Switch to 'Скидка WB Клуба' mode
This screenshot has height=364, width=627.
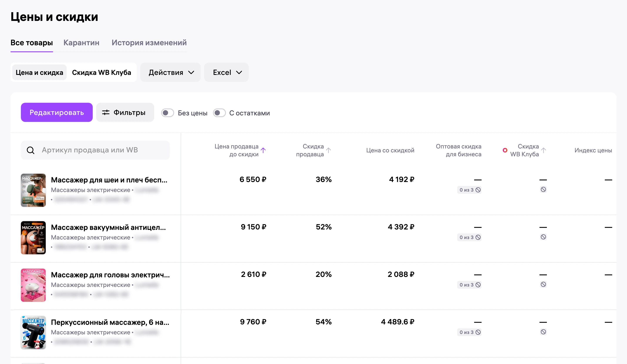101,72
